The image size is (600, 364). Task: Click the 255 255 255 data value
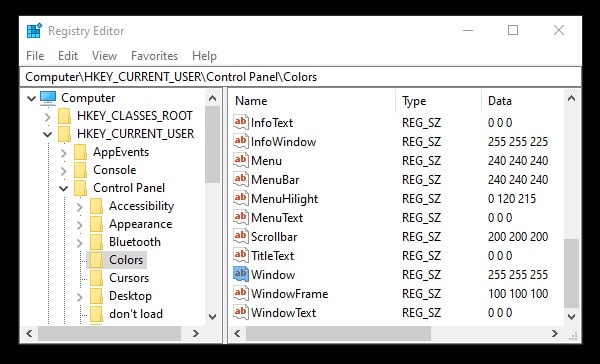[x=518, y=274]
